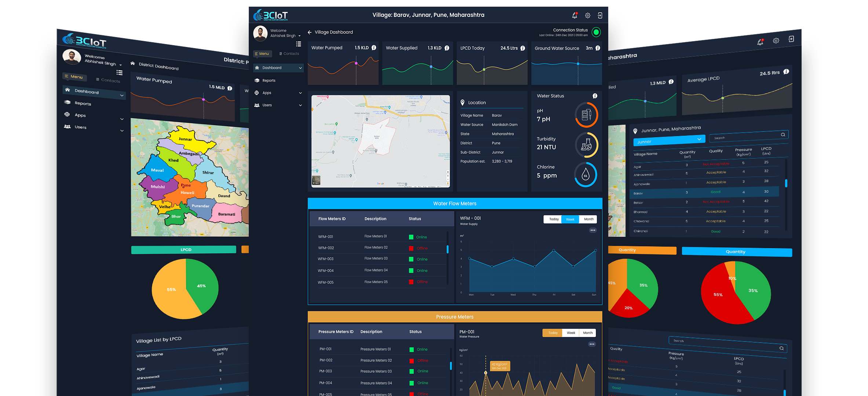
Task: Select Today range for PM-001 chart
Action: [x=552, y=333]
